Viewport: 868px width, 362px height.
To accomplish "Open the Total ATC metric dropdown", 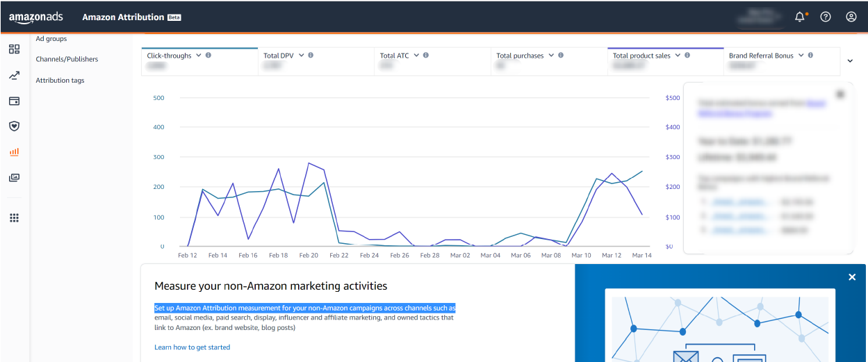I will click(x=416, y=55).
